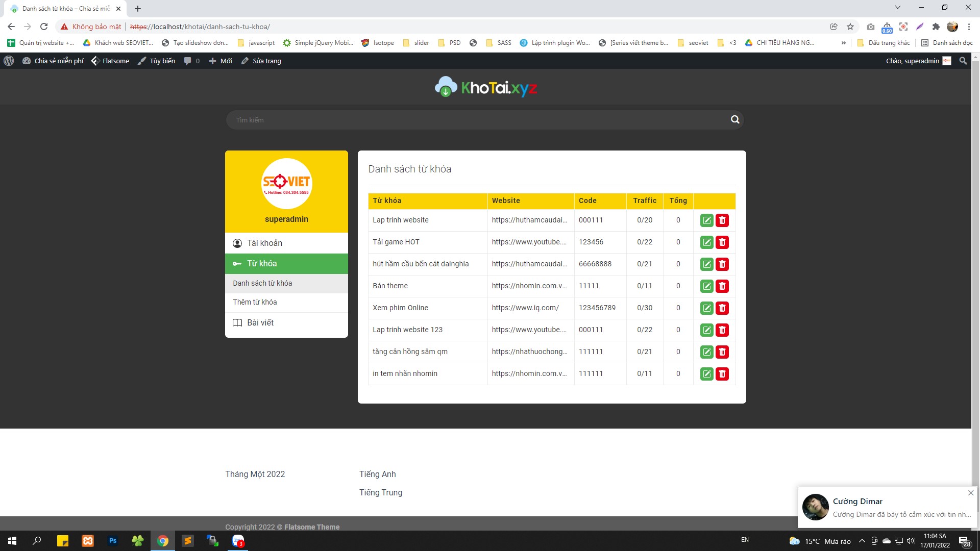Image resolution: width=980 pixels, height=551 pixels.
Task: Focus the Tìm kiếm search field
Action: 477,120
